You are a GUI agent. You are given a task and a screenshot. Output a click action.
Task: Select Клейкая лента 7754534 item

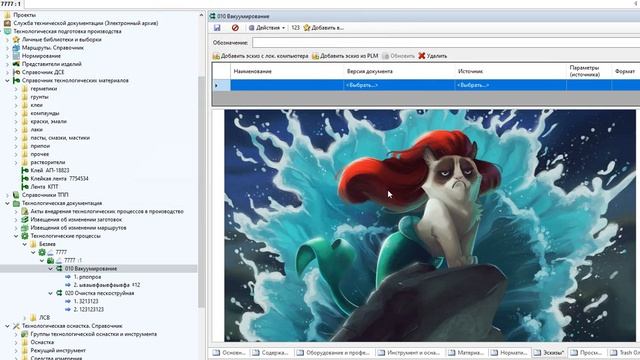(x=59, y=178)
